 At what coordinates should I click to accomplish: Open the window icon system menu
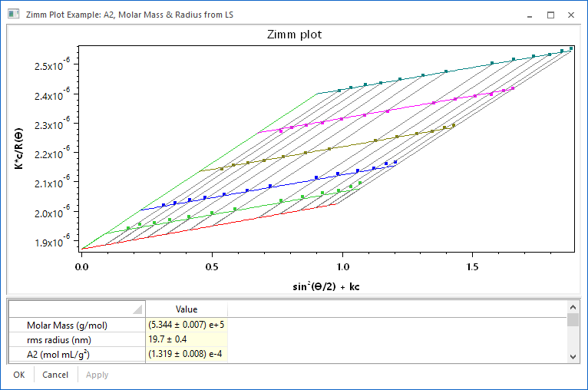click(x=12, y=15)
